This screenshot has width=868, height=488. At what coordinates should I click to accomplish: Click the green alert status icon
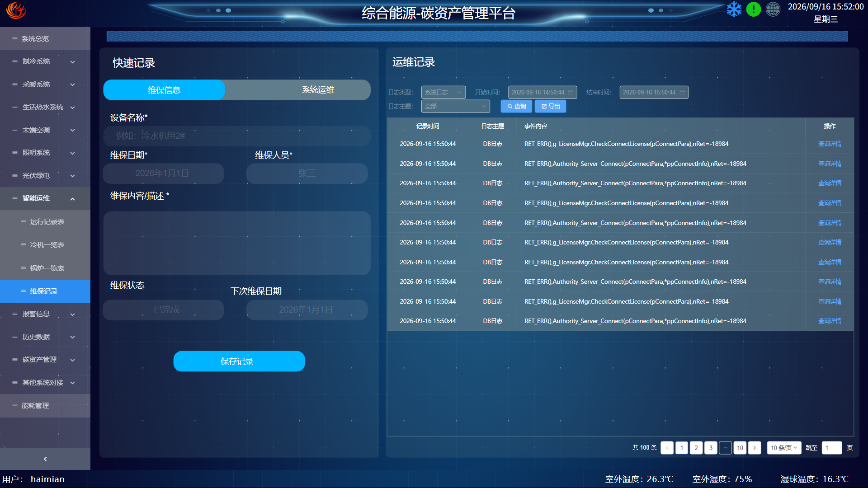click(x=754, y=9)
